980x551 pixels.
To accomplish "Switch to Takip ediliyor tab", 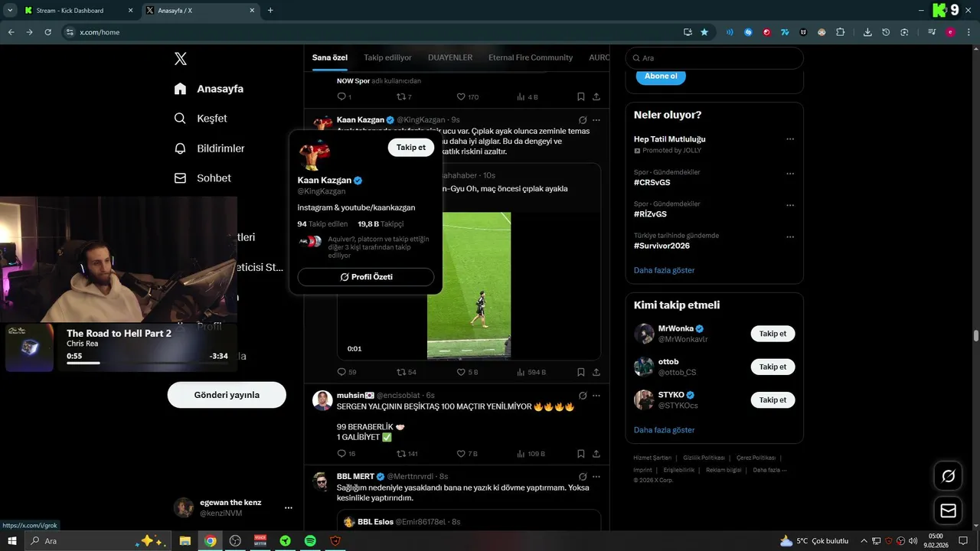I will point(387,57).
